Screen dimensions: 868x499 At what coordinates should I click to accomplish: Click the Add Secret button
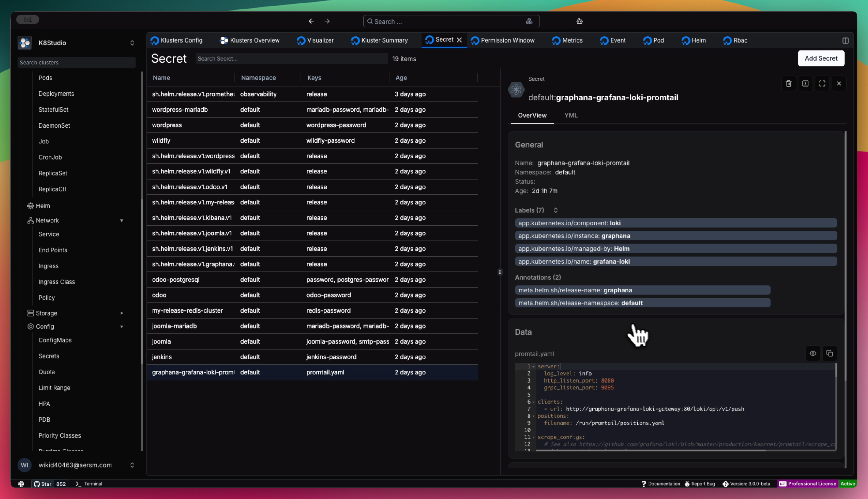pyautogui.click(x=821, y=58)
